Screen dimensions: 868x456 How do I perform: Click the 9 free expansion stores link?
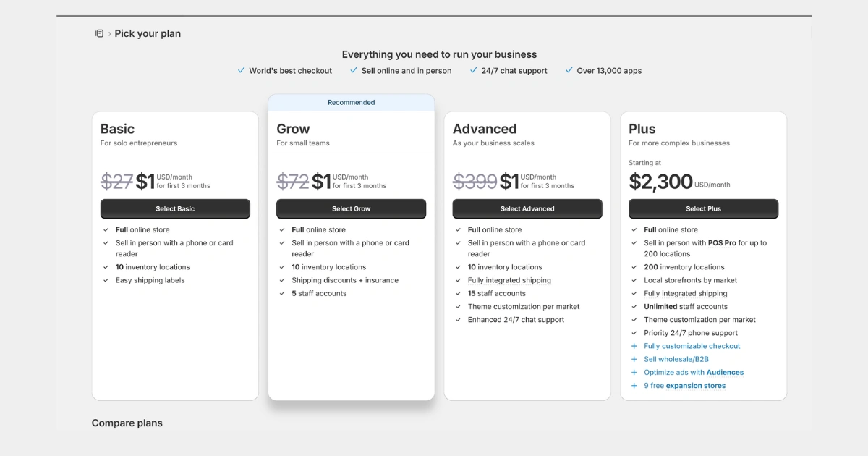[684, 386]
